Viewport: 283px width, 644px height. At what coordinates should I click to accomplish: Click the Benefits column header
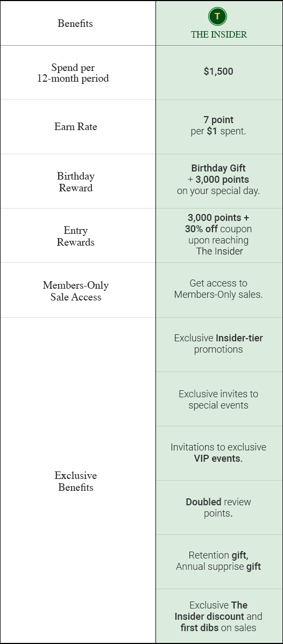[x=75, y=24]
